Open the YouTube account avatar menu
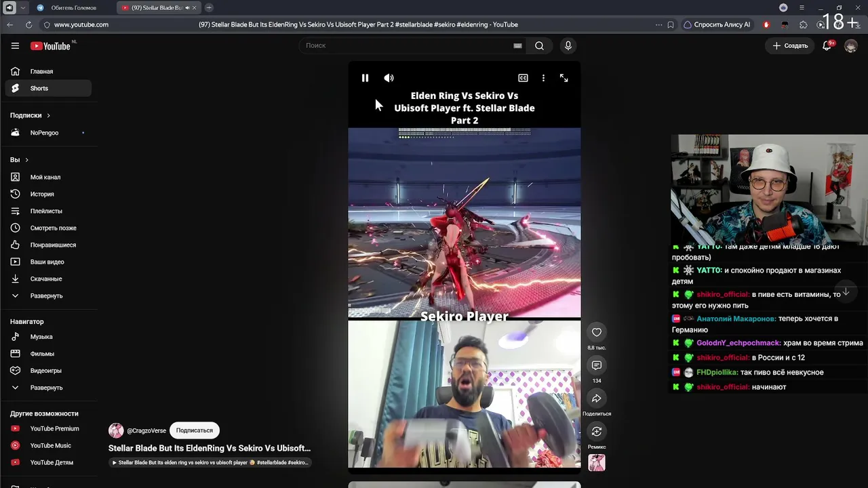The height and width of the screenshot is (488, 868). (851, 45)
